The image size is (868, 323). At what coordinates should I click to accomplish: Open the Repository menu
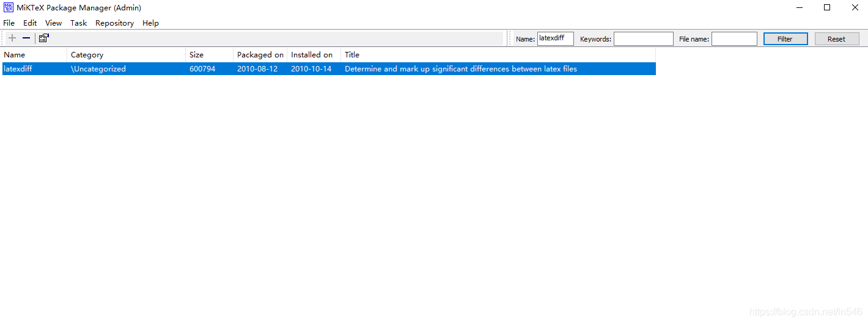point(114,23)
